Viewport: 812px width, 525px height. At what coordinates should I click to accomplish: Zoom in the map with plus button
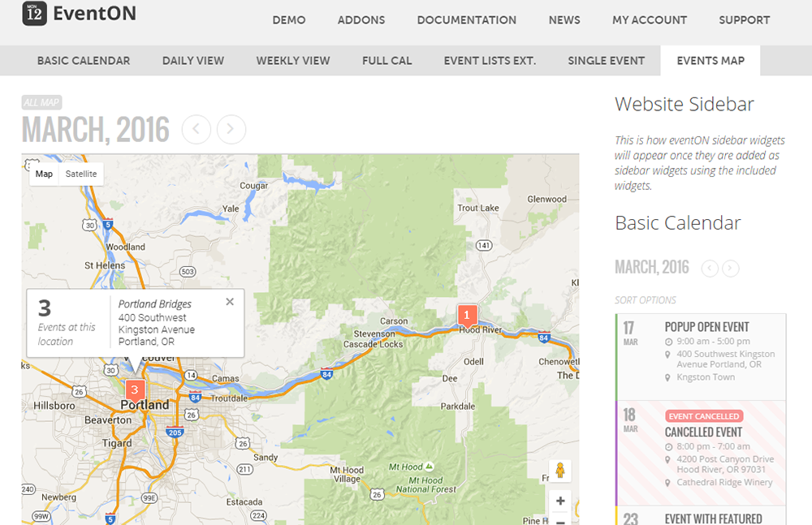pyautogui.click(x=560, y=501)
